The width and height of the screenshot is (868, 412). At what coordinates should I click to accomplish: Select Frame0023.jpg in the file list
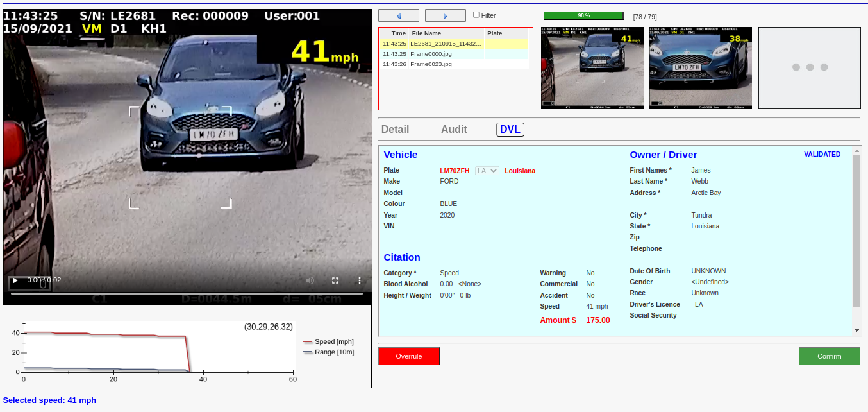431,64
